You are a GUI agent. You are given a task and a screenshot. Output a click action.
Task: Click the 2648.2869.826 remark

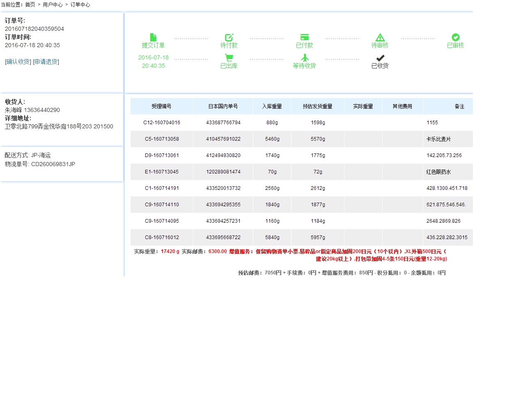[x=443, y=221]
